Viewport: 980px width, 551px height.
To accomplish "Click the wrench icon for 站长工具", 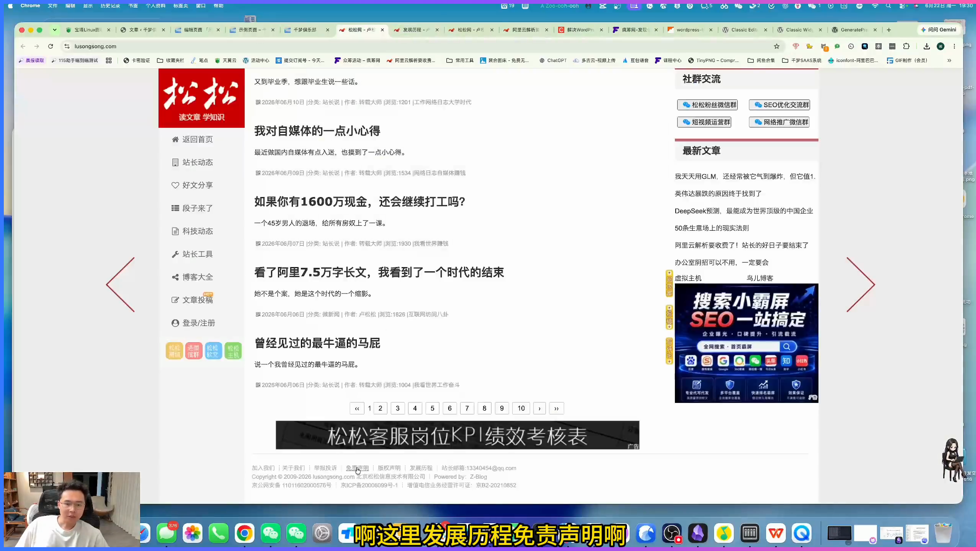I will point(175,254).
